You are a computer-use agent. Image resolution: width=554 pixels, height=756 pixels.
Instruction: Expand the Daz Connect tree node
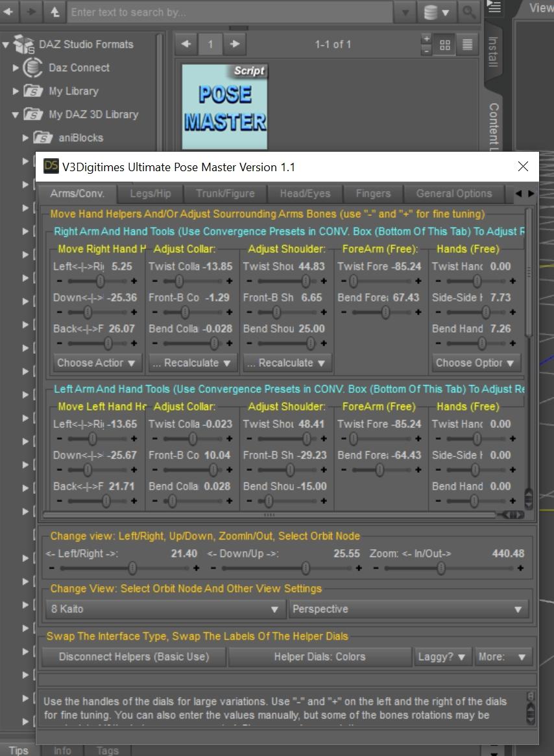click(x=16, y=67)
